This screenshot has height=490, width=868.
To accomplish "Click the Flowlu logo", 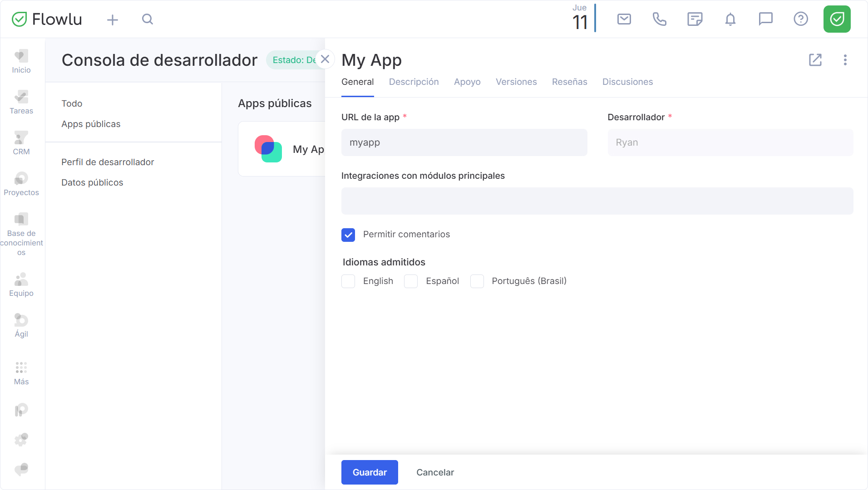I will pos(47,19).
